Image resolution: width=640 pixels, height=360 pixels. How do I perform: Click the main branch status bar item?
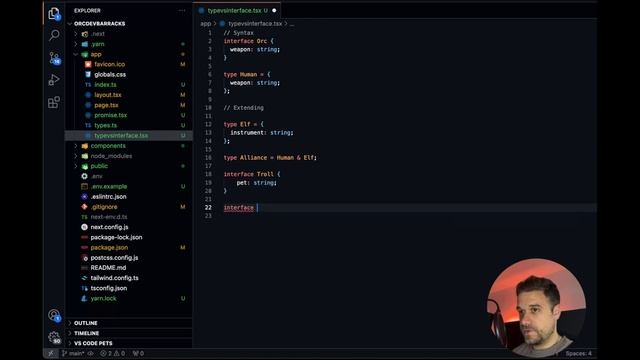73,353
